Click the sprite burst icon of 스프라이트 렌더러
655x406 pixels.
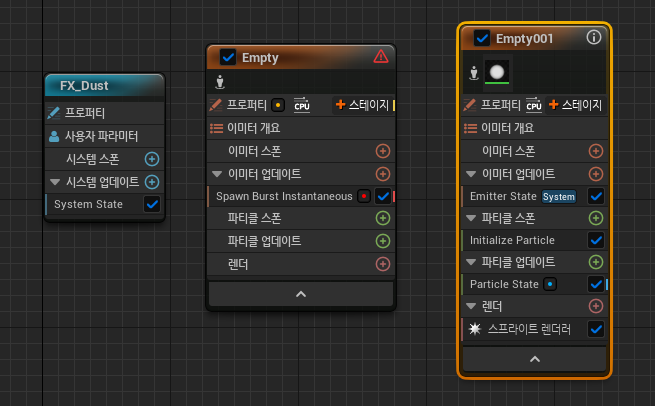coord(475,329)
